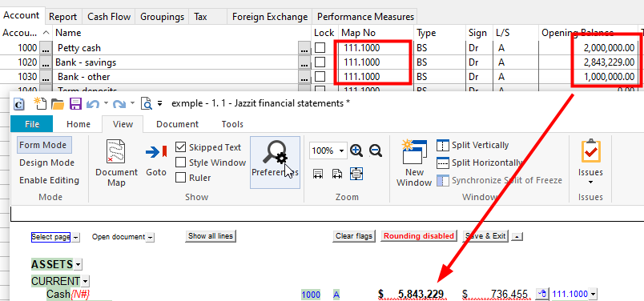
Task: Open the Issues dropdown arrow
Action: (590, 182)
